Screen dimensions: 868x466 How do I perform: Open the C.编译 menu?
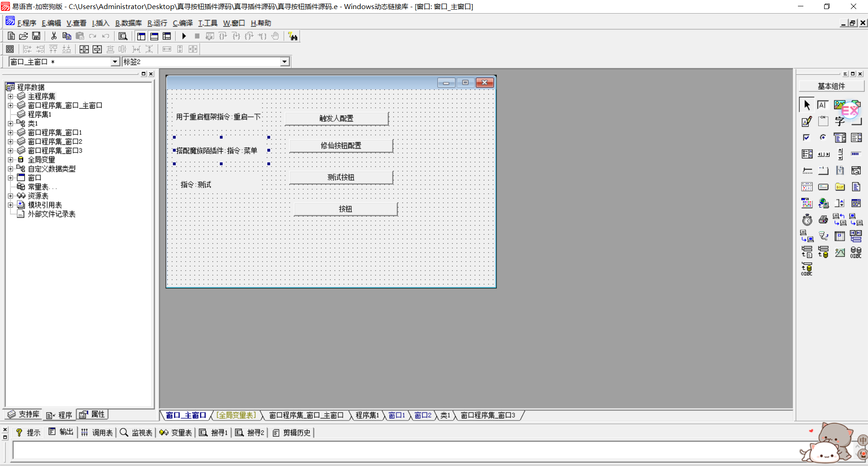click(183, 23)
